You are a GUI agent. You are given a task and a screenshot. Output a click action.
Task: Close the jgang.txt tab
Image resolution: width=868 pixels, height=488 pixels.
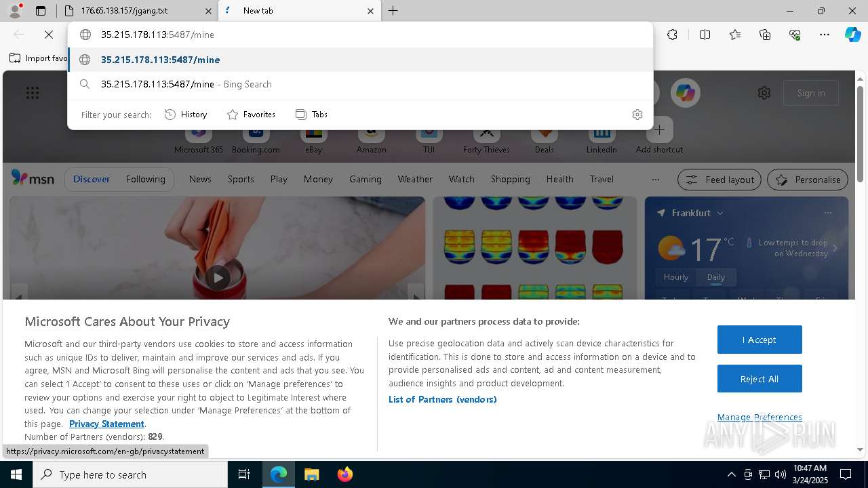(x=208, y=11)
